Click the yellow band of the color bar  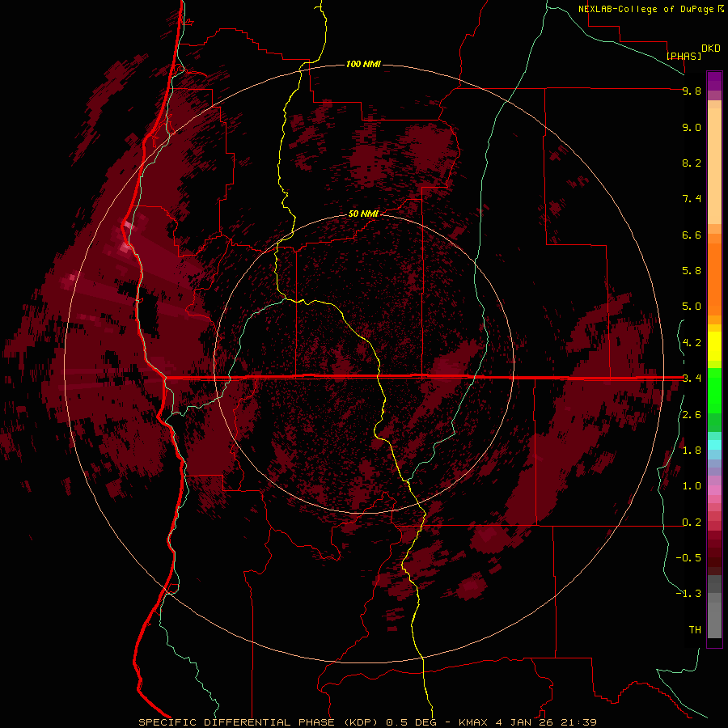714,346
